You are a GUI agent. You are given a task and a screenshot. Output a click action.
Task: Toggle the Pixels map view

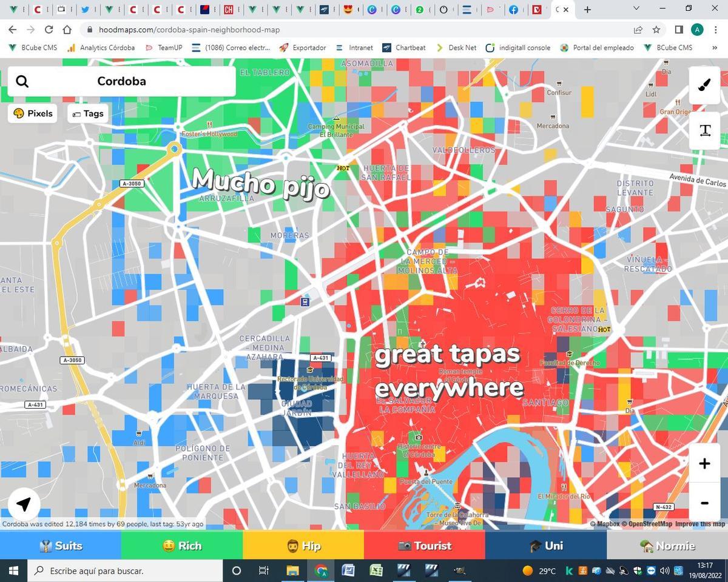tap(32, 113)
